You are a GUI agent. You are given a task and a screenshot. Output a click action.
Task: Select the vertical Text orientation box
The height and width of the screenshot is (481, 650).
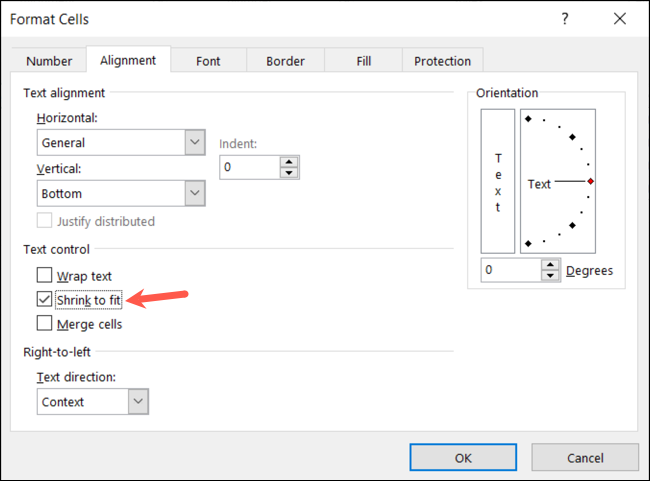click(x=498, y=182)
